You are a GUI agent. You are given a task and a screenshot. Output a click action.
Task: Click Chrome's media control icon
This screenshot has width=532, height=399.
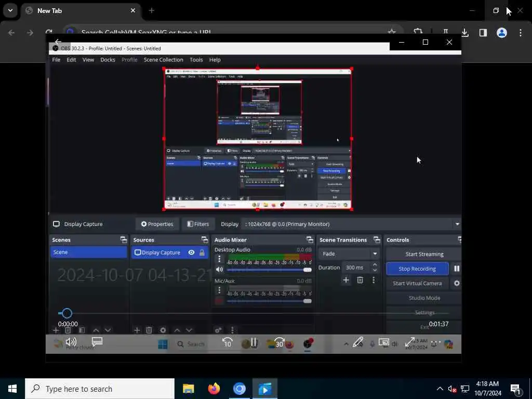(445, 32)
